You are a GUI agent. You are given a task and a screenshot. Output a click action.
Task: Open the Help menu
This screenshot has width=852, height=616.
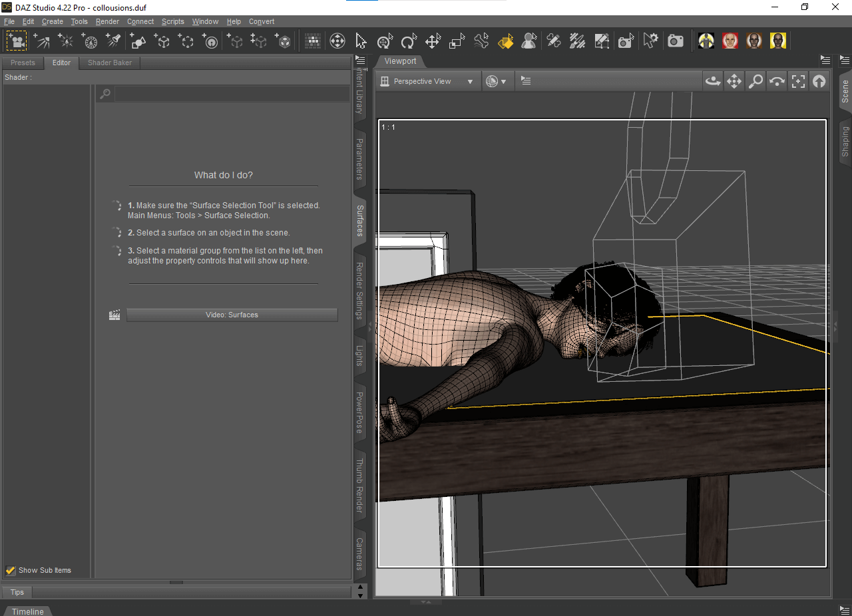pyautogui.click(x=234, y=21)
